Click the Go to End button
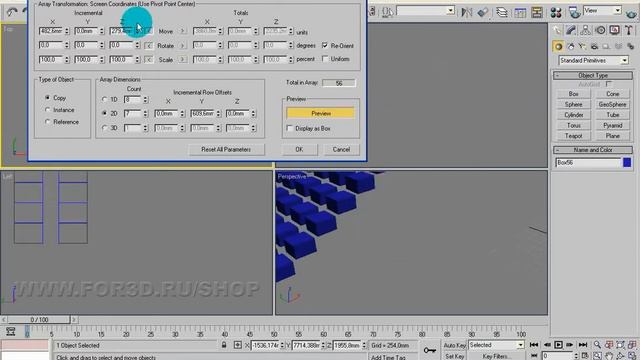This screenshot has width=640, height=360. point(583,345)
